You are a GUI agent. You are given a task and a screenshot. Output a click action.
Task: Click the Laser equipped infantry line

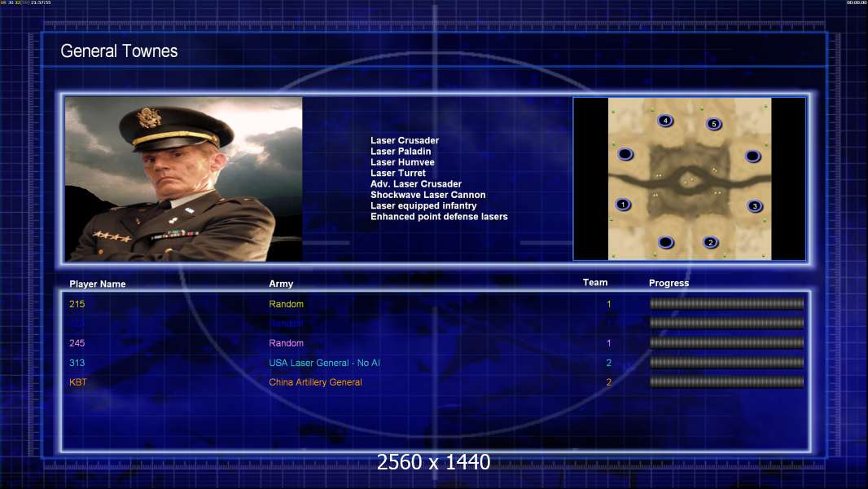(423, 205)
